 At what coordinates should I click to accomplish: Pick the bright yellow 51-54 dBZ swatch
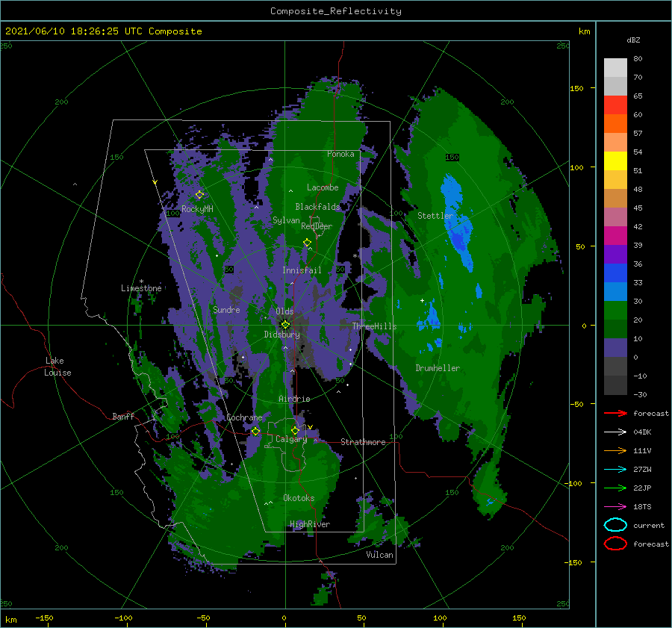point(615,161)
